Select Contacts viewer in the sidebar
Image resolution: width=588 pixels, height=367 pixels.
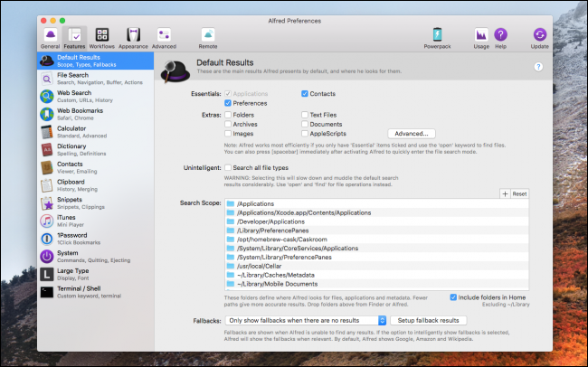tap(96, 167)
